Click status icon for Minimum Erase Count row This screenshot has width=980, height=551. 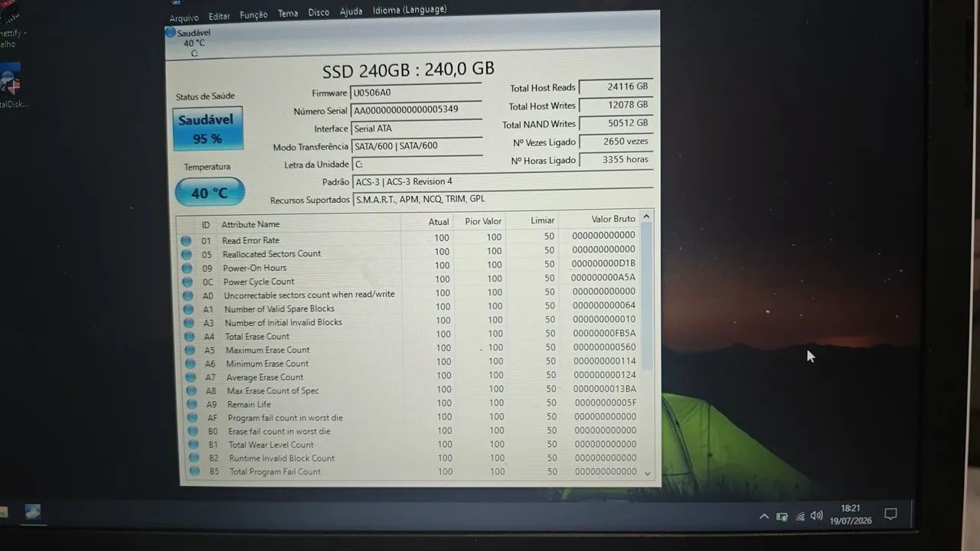[x=189, y=364]
